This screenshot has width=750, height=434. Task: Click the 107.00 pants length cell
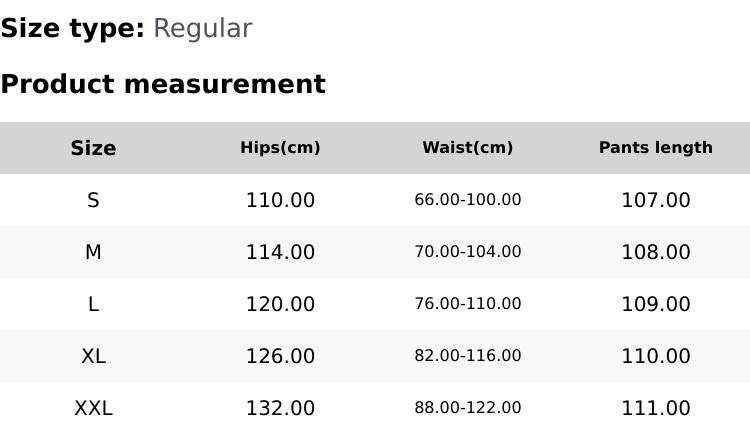tap(655, 200)
